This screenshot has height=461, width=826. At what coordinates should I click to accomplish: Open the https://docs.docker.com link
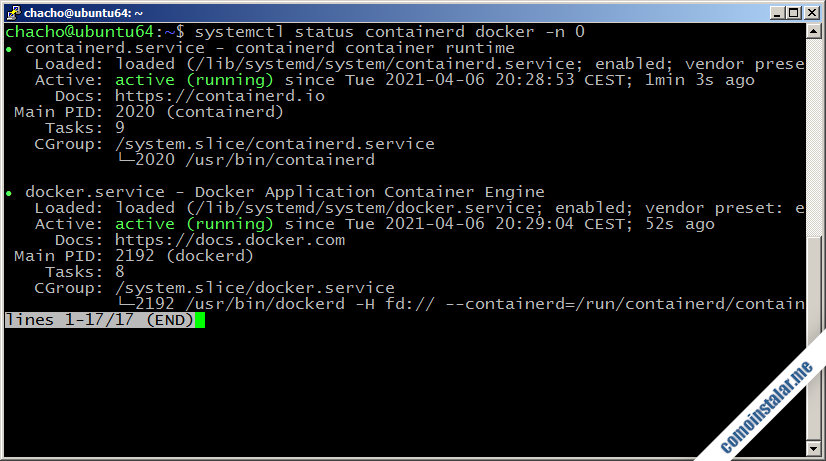(229, 240)
